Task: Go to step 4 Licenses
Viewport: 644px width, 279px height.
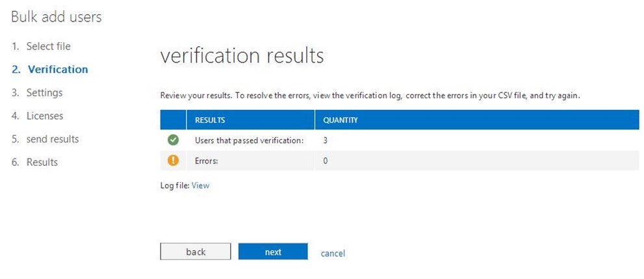Action: tap(38, 116)
